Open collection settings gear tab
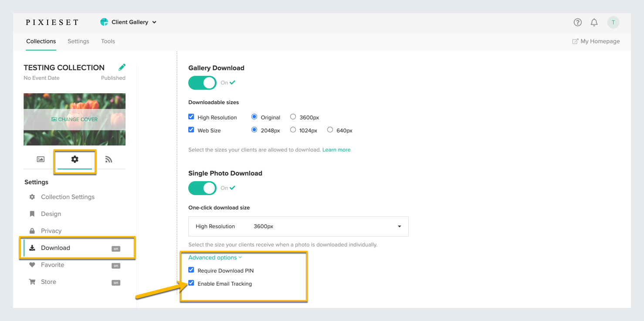 [75, 159]
